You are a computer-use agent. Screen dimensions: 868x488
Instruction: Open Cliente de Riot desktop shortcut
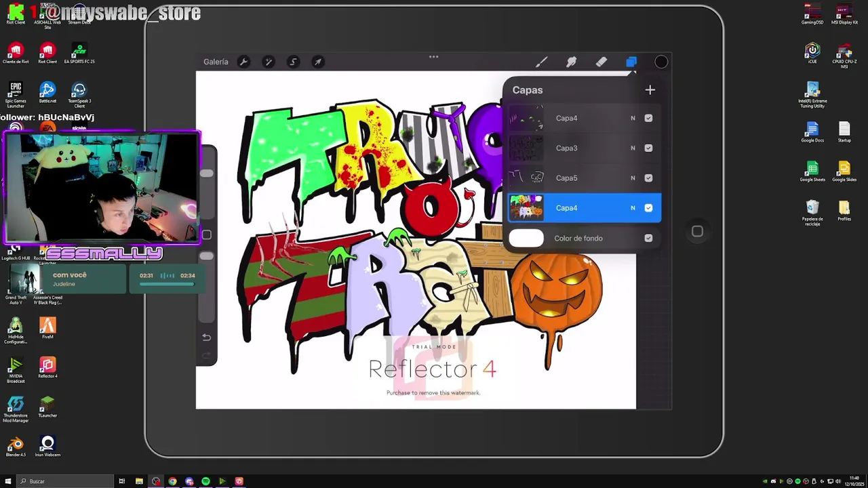pos(16,53)
